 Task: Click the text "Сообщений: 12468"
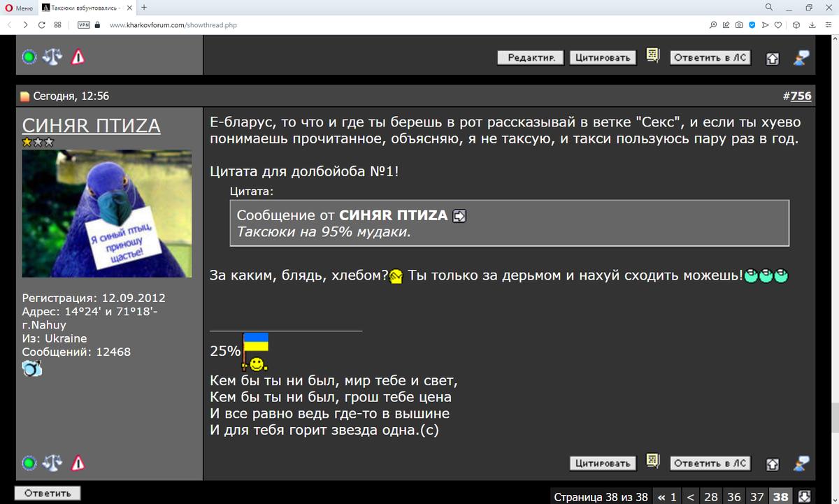point(76,352)
